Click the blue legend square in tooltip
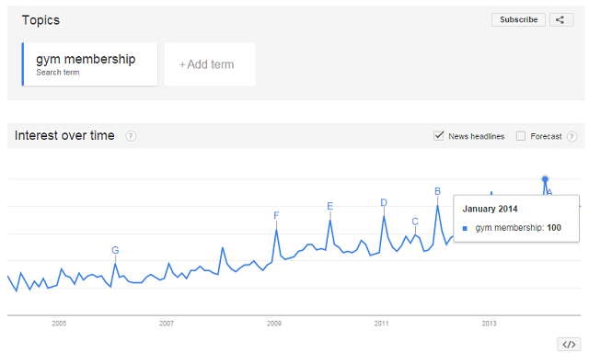 coord(465,228)
